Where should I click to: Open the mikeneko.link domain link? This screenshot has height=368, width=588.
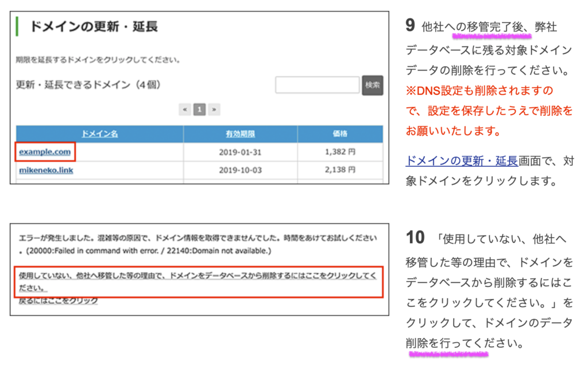46,171
